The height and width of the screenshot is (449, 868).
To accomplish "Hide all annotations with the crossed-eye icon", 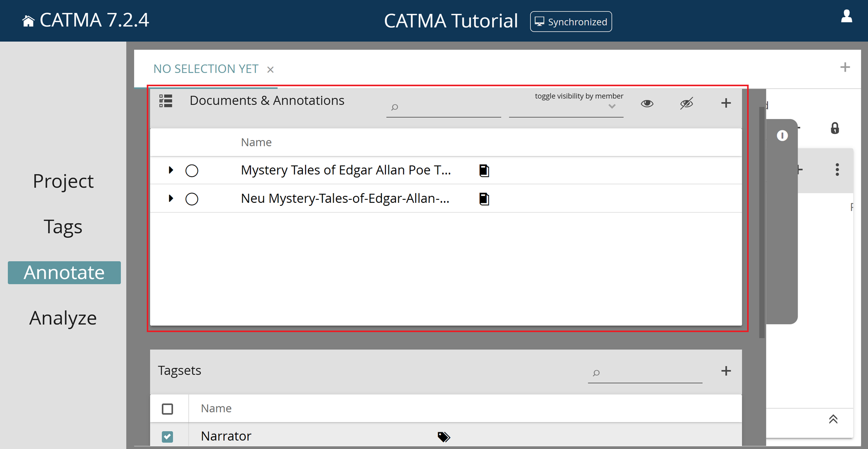I will (x=686, y=103).
